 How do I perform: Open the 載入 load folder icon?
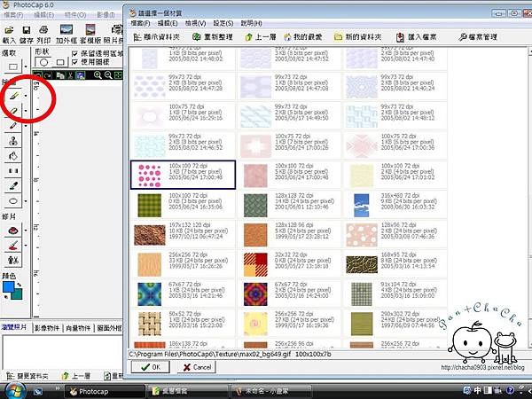[x=9, y=32]
